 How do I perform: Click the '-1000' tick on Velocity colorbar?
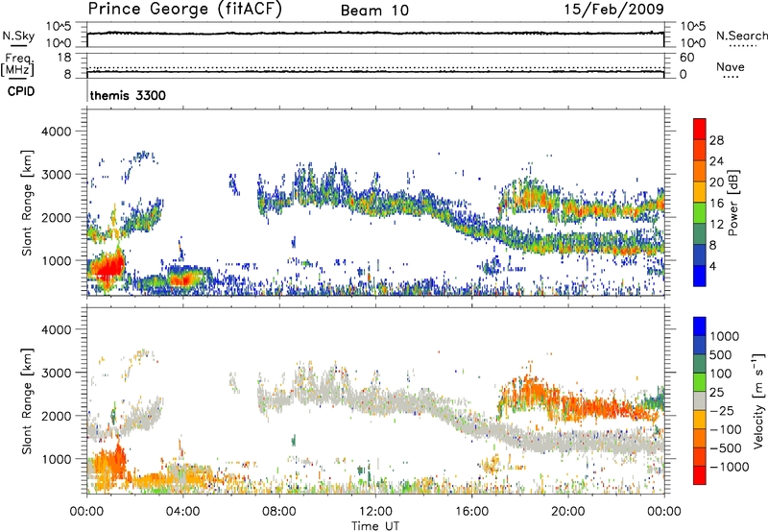coord(729,467)
